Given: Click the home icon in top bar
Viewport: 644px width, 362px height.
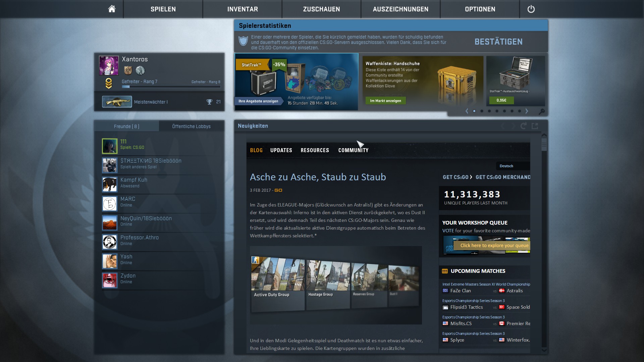Looking at the screenshot, I should click(x=112, y=9).
